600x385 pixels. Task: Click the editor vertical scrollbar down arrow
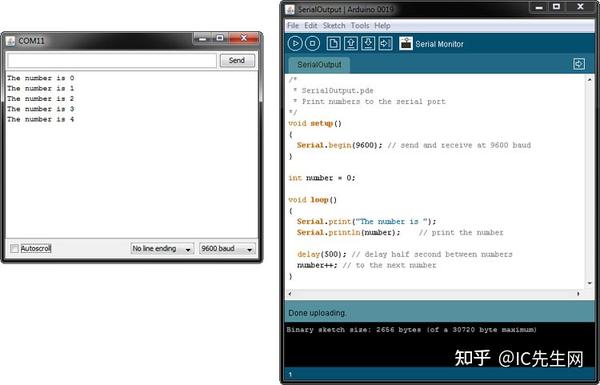589,283
